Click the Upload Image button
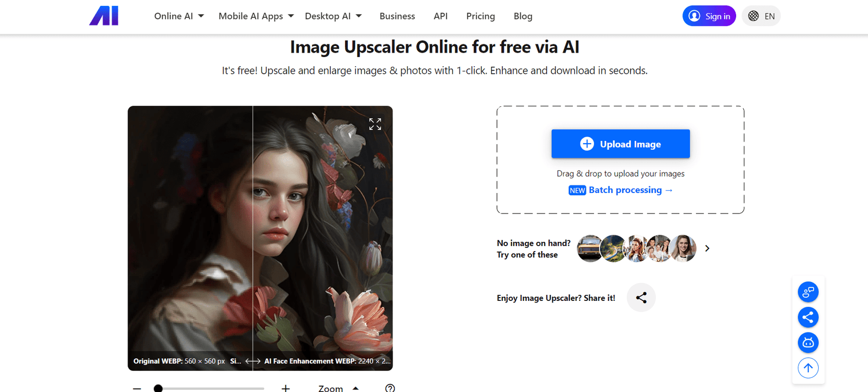This screenshot has width=868, height=392. (x=620, y=144)
